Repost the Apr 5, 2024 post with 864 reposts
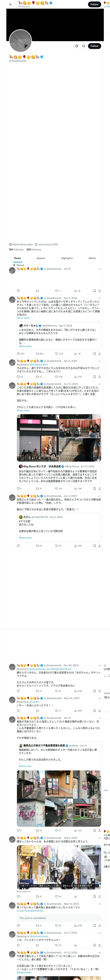The width and height of the screenshot is (110, 980). [x=39, y=353]
